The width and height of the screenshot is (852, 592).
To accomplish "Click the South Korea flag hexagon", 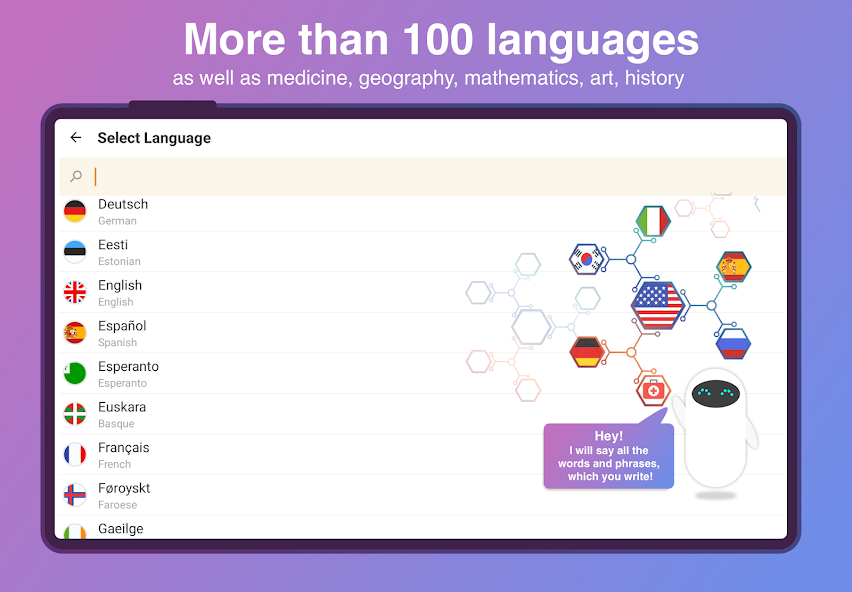I will [x=588, y=260].
